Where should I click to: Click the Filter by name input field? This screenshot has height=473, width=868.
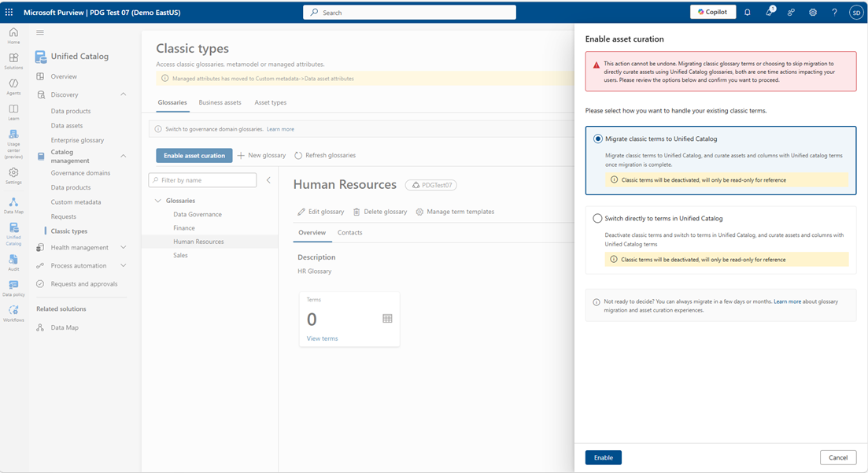[201, 179]
